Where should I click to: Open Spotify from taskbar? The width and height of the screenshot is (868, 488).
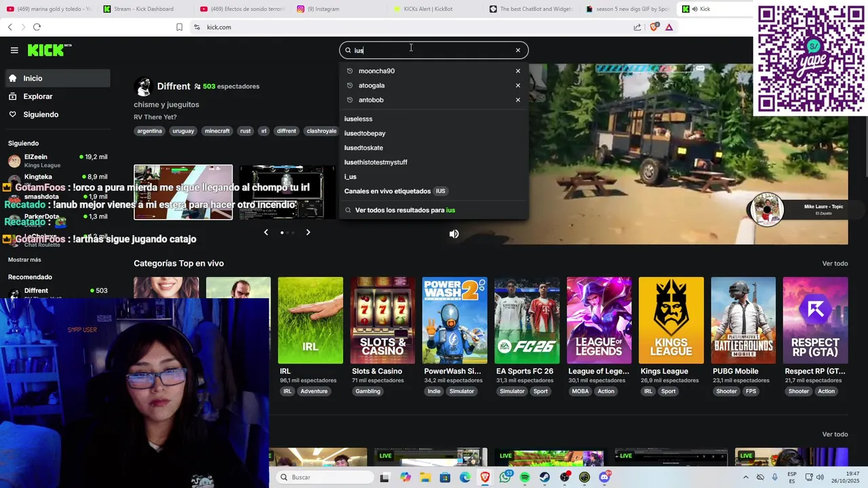pyautogui.click(x=525, y=477)
